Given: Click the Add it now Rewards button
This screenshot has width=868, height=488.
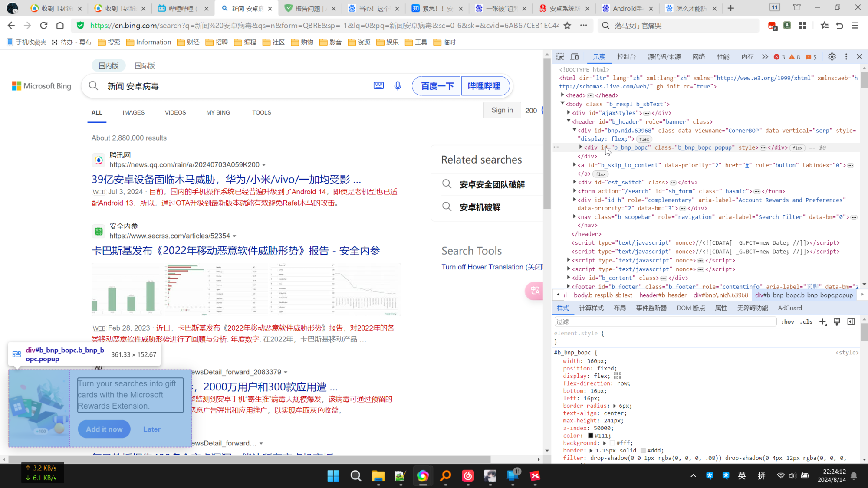Looking at the screenshot, I should pos(104,429).
